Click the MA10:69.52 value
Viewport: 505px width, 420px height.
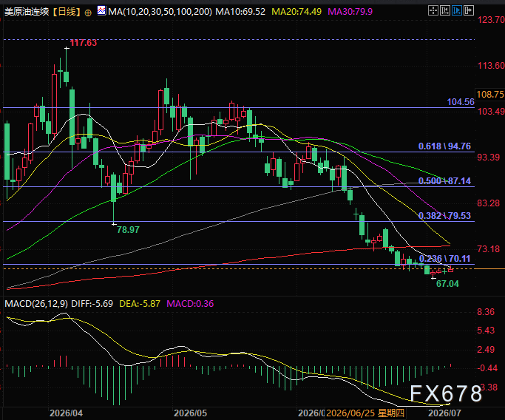pos(240,12)
